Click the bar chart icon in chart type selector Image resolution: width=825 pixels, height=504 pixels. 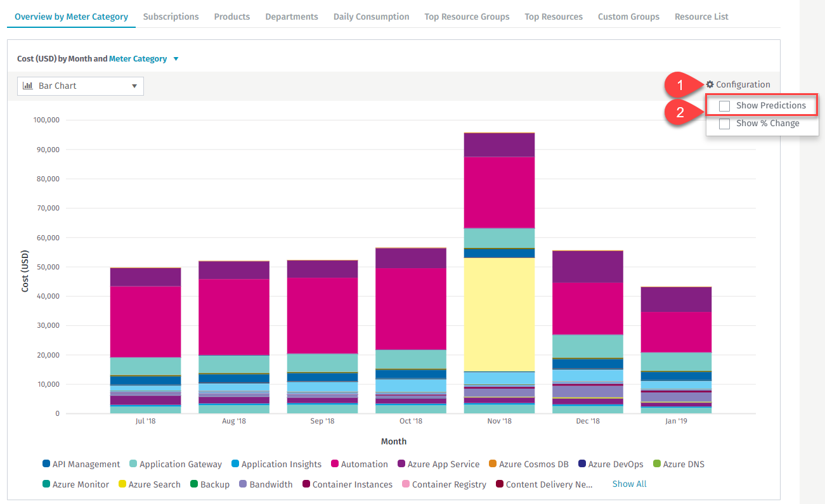pyautogui.click(x=28, y=86)
